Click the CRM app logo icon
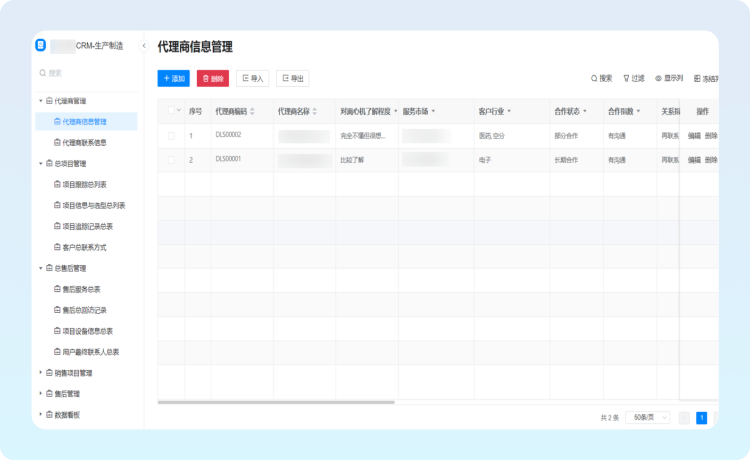The height and width of the screenshot is (460, 750). [40, 45]
